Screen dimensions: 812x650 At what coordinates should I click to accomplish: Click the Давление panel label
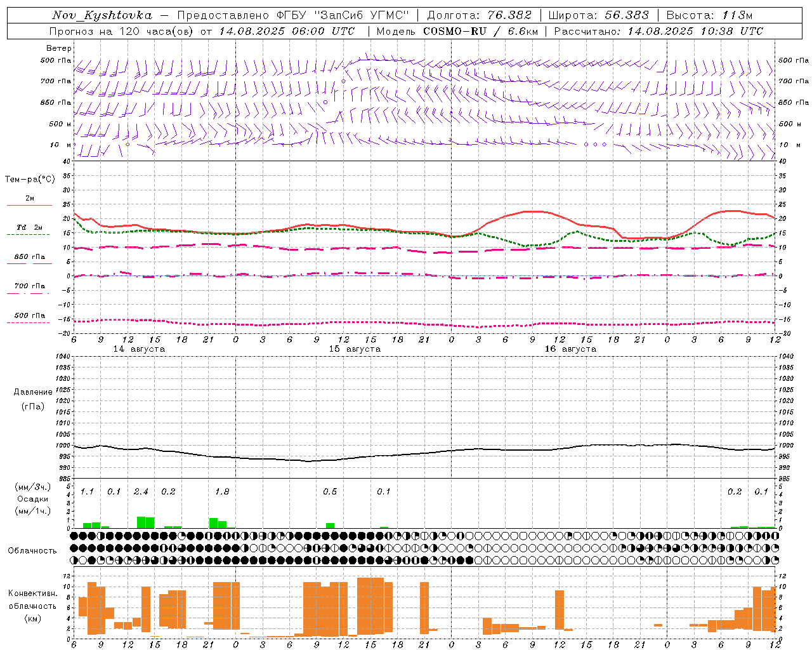[x=33, y=392]
